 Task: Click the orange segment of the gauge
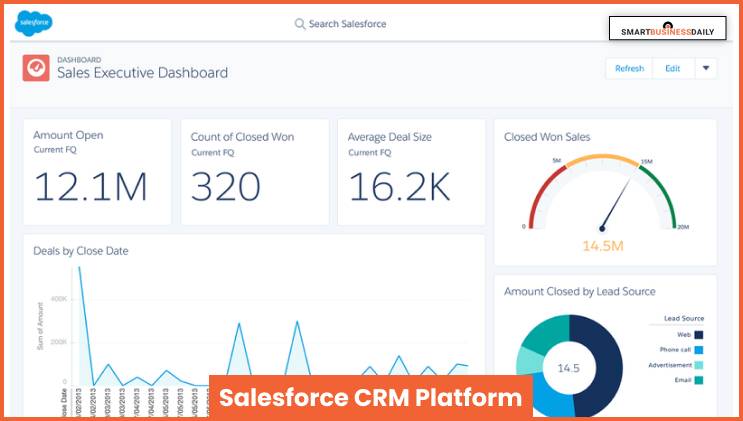(602, 158)
